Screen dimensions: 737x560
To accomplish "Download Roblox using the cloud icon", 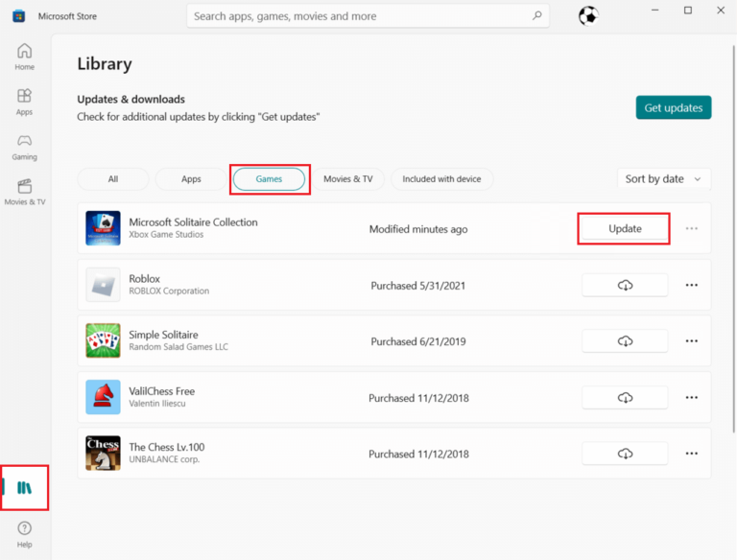I will click(625, 285).
